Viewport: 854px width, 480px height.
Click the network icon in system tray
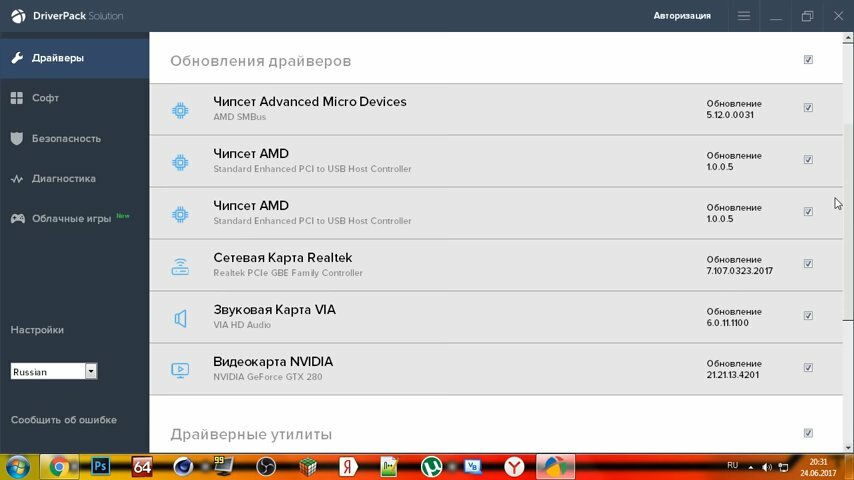click(x=784, y=467)
